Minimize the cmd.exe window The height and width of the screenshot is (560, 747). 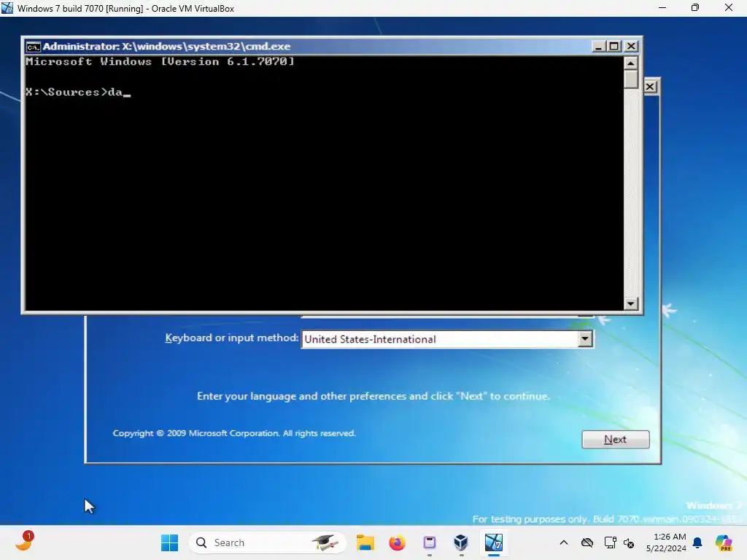coord(598,46)
